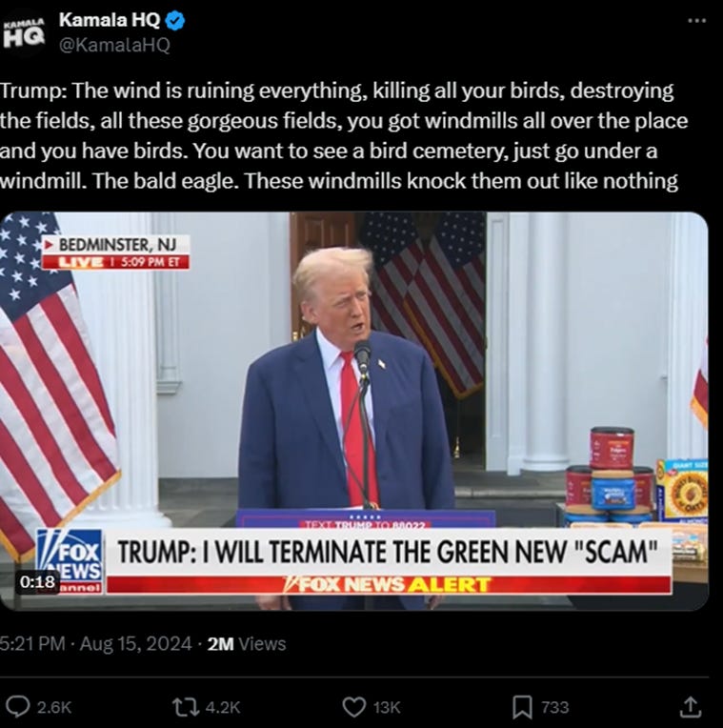Click the 0:18 video duration badge
Screen dimensions: 723x728
37,582
